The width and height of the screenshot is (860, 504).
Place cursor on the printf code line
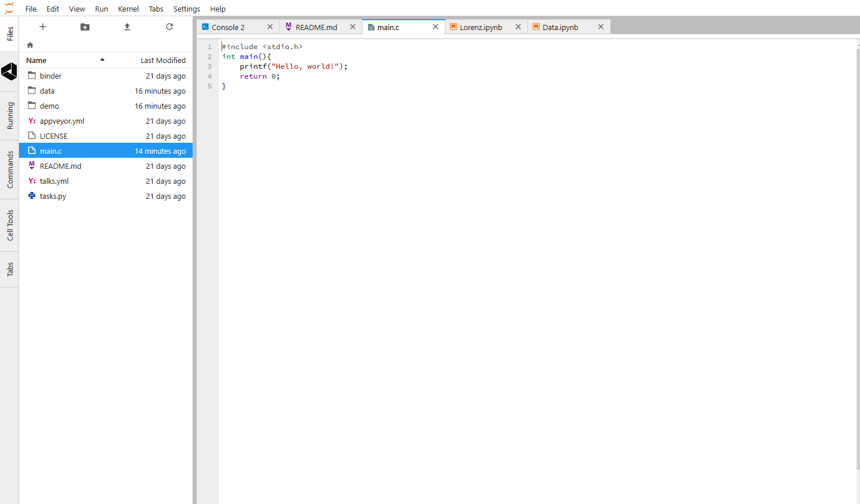pos(294,66)
